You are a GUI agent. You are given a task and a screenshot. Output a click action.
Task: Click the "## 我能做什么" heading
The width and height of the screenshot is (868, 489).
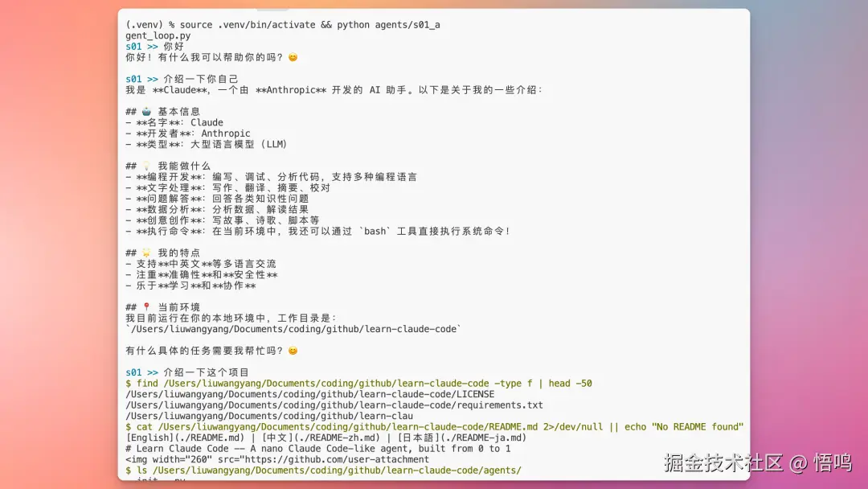pos(168,166)
